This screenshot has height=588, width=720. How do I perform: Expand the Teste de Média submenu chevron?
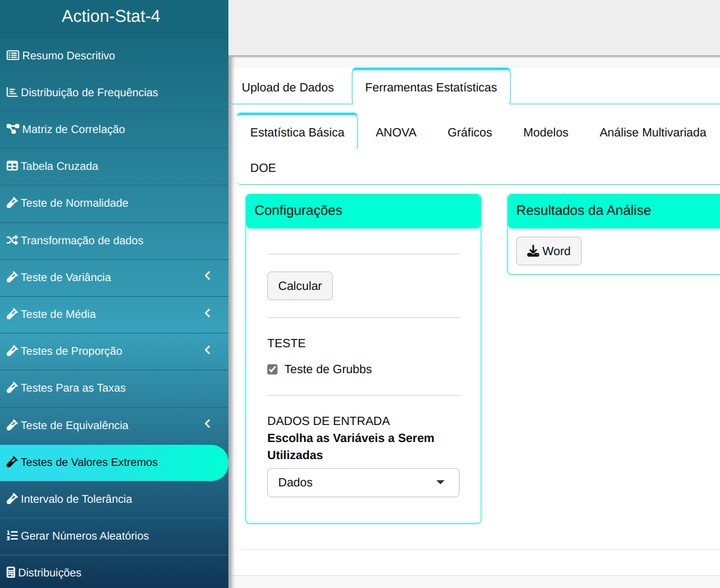[207, 314]
